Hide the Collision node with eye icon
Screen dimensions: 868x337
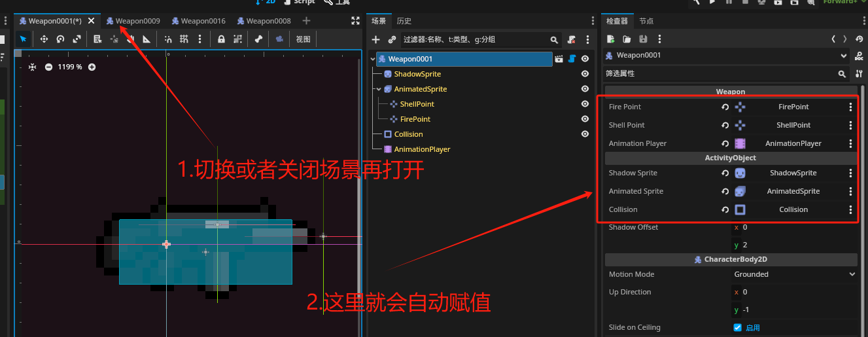pyautogui.click(x=585, y=134)
